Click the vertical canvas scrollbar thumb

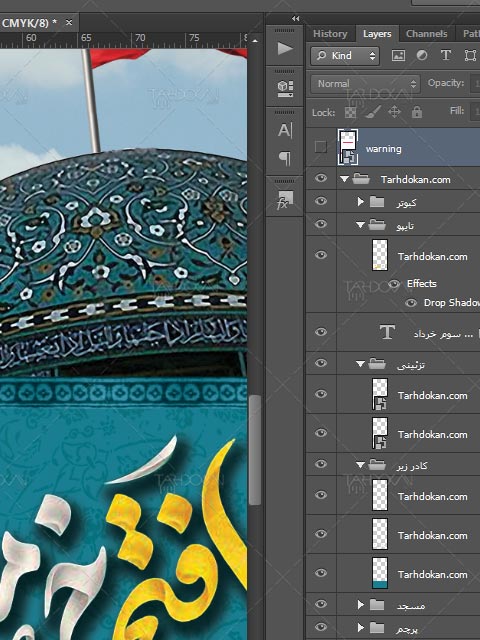(254, 450)
